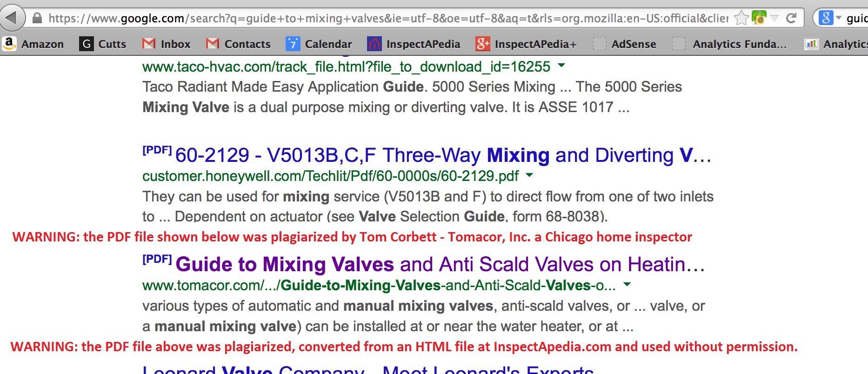Viewport: 868px width, 374px height.
Task: Expand options arrow beside taco-hvac.com URL
Action: click(561, 66)
